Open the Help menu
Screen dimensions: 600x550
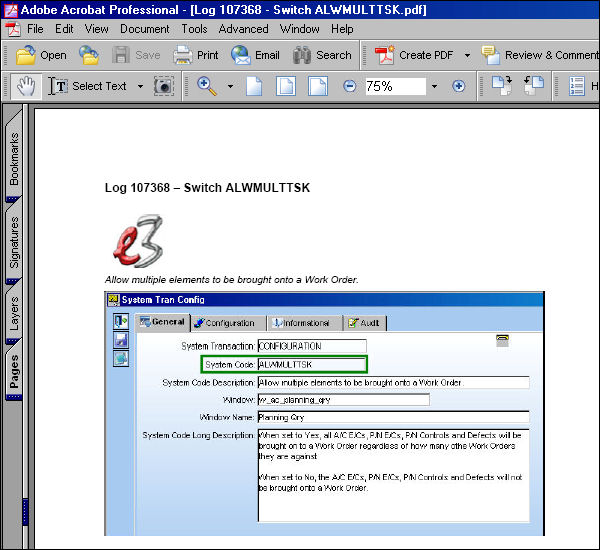(342, 29)
